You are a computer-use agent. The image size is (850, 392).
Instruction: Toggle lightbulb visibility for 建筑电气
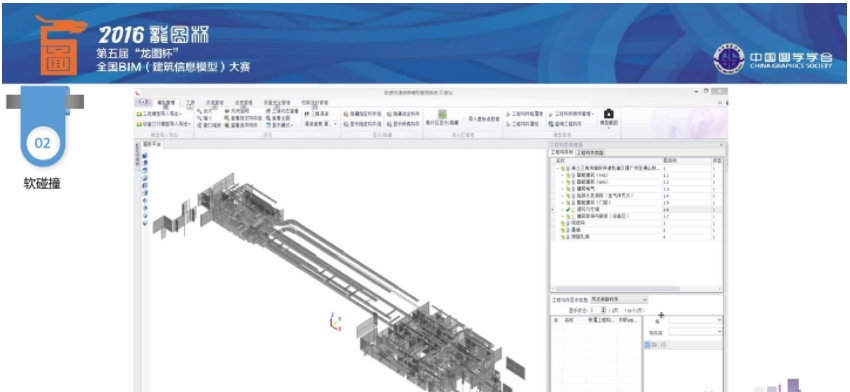pos(573,189)
